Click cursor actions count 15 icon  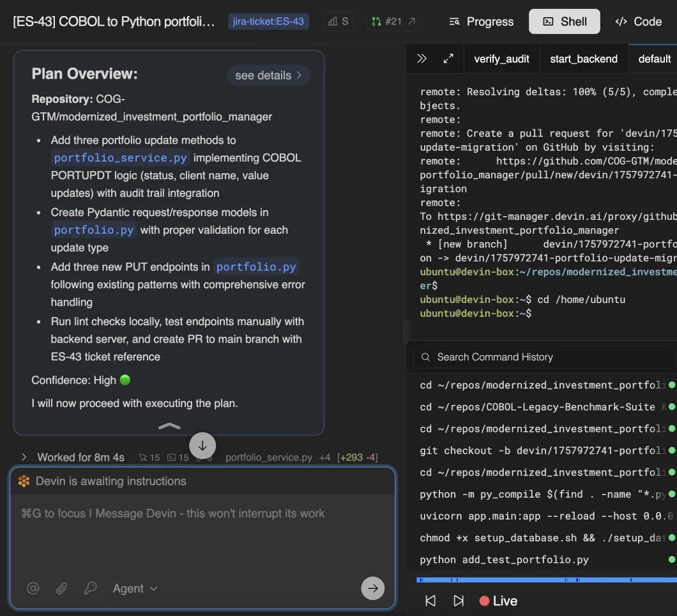(149, 458)
